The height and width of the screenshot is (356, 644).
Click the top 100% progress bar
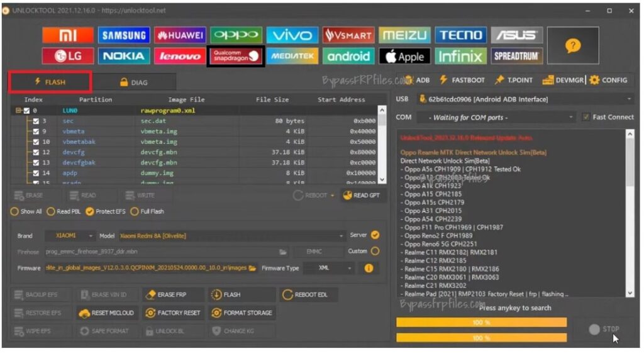(481, 322)
